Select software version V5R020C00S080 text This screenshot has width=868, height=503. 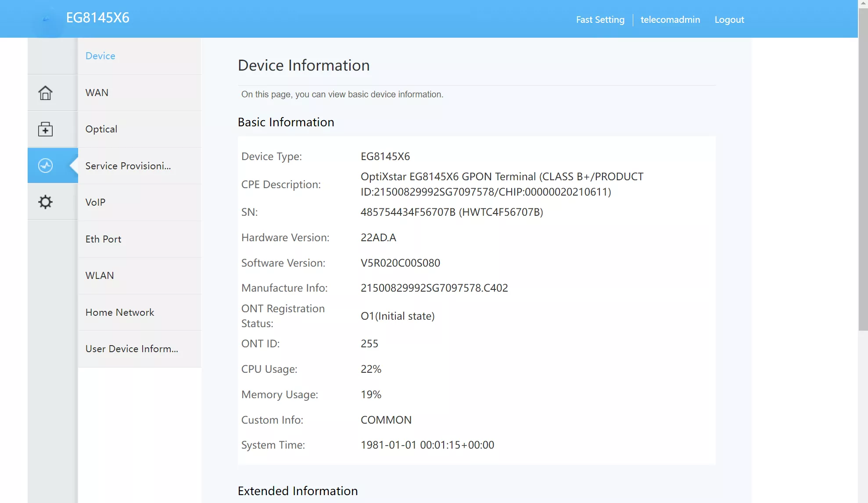[400, 263]
